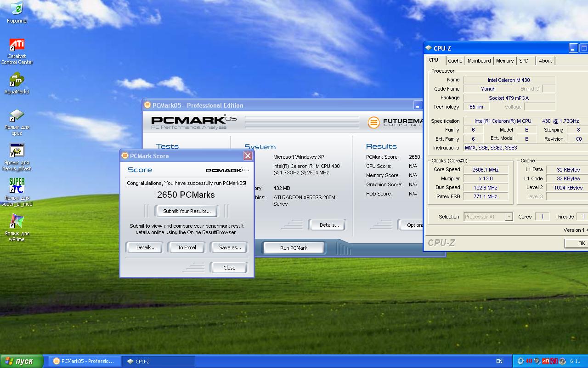Minimize the CPU-Z window

573,48
